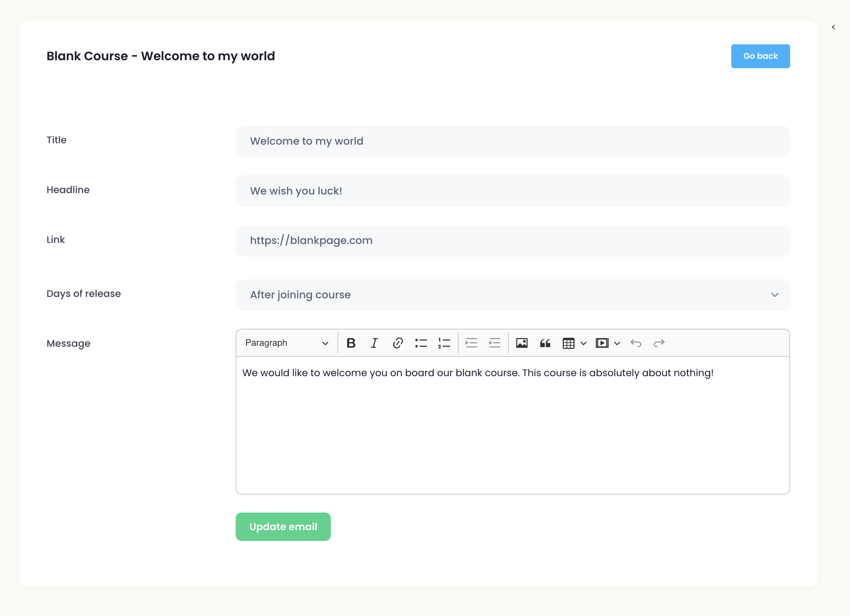Open the Paragraph style dropdown

pyautogui.click(x=287, y=343)
